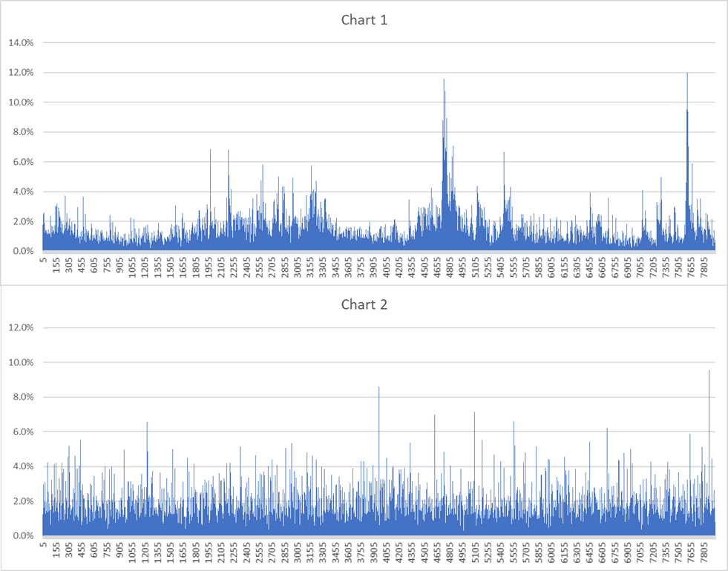This screenshot has width=728, height=571.
Task: Click the 10.0% axis label in Chart 2
Action: tap(21, 362)
